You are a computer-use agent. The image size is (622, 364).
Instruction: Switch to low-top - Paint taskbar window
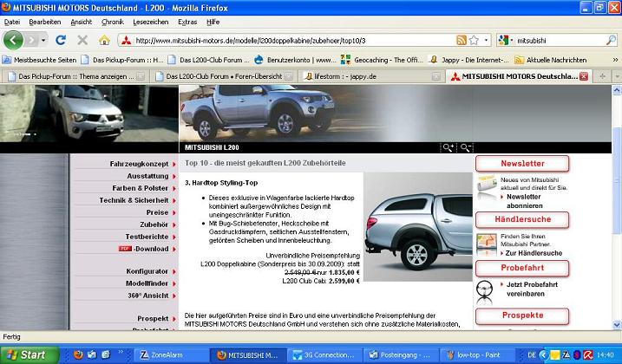click(478, 354)
